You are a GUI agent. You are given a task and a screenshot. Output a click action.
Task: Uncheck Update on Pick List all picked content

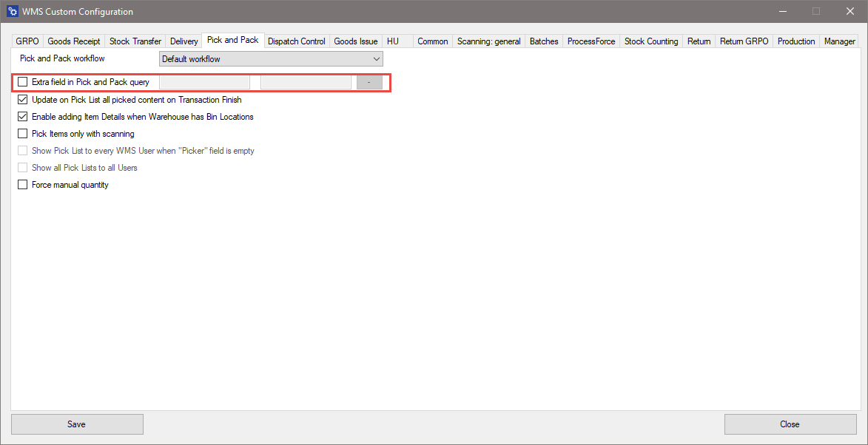(x=23, y=100)
